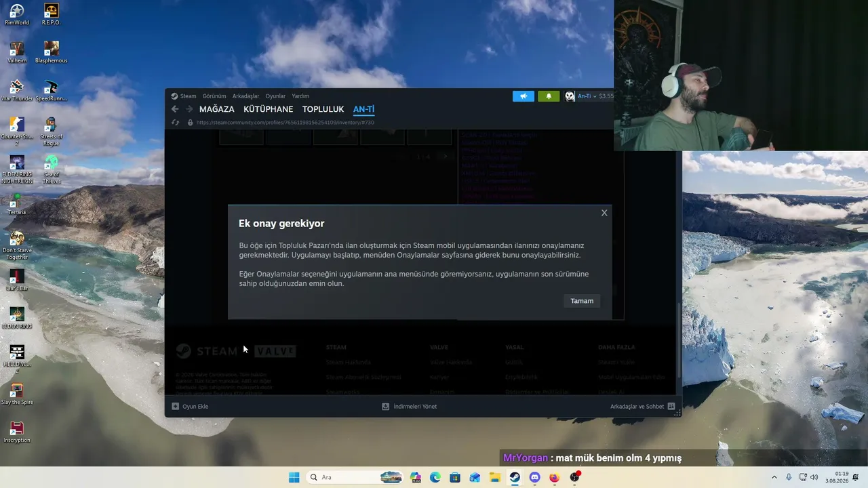The width and height of the screenshot is (868, 488).
Task: Select the Sea of Thieves shortcut
Action: tap(52, 169)
